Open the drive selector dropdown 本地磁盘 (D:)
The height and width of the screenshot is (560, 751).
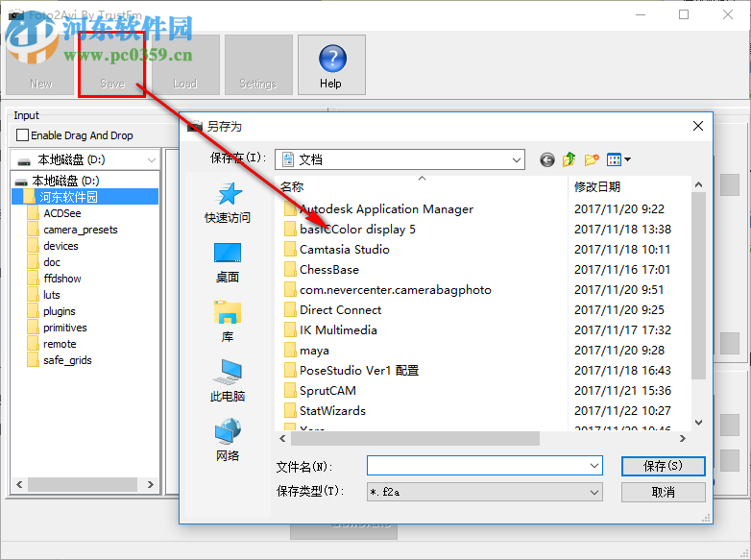85,159
